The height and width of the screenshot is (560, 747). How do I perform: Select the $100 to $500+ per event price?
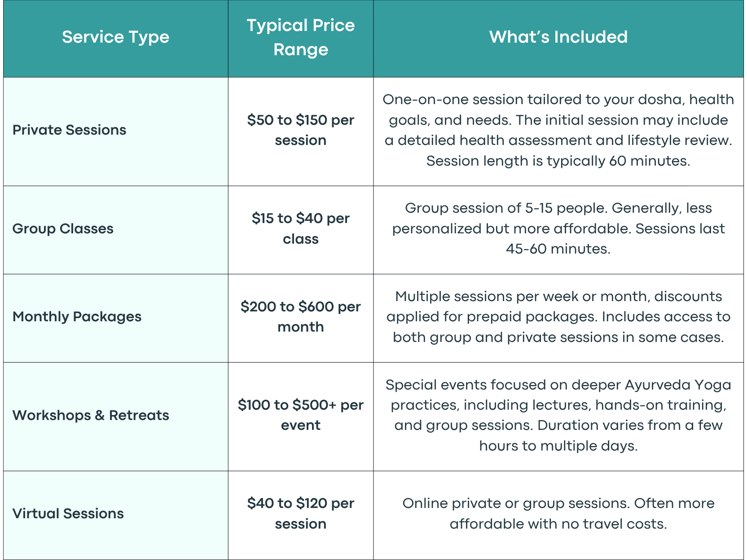click(x=301, y=416)
